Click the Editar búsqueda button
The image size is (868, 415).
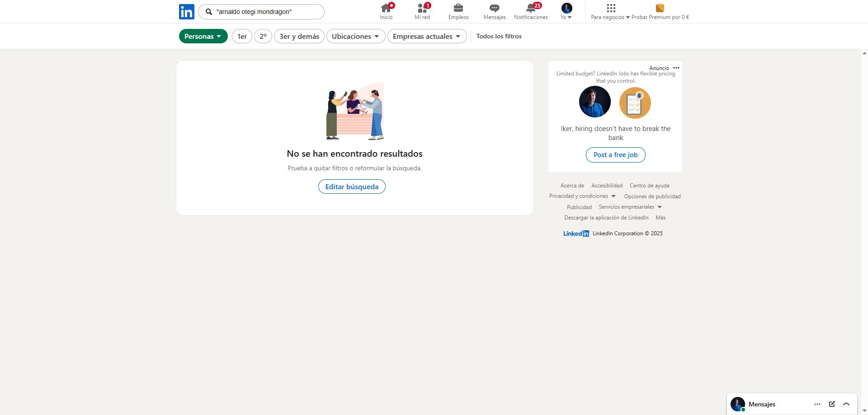[x=352, y=187]
